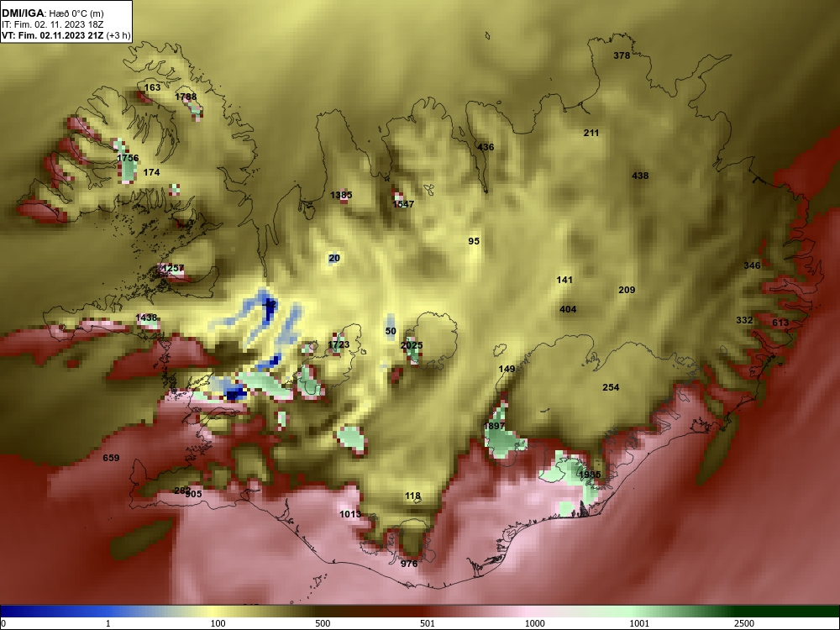The image size is (840, 630).
Task: Select the 100 label on the legend
Action: click(x=218, y=623)
